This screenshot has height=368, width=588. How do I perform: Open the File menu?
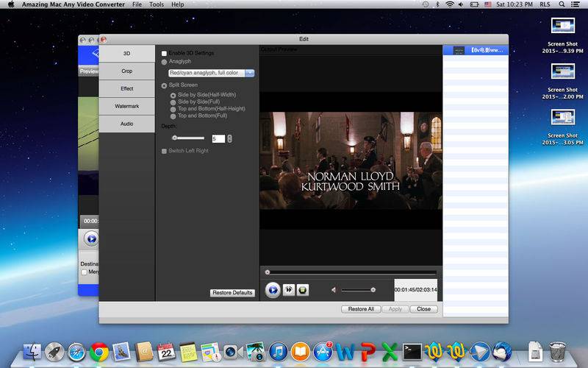point(137,4)
